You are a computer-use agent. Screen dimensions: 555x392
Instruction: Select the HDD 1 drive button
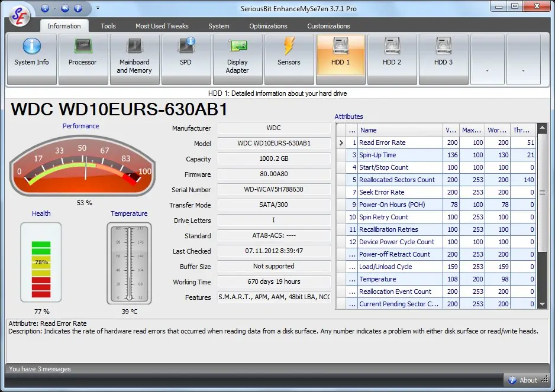(x=340, y=59)
